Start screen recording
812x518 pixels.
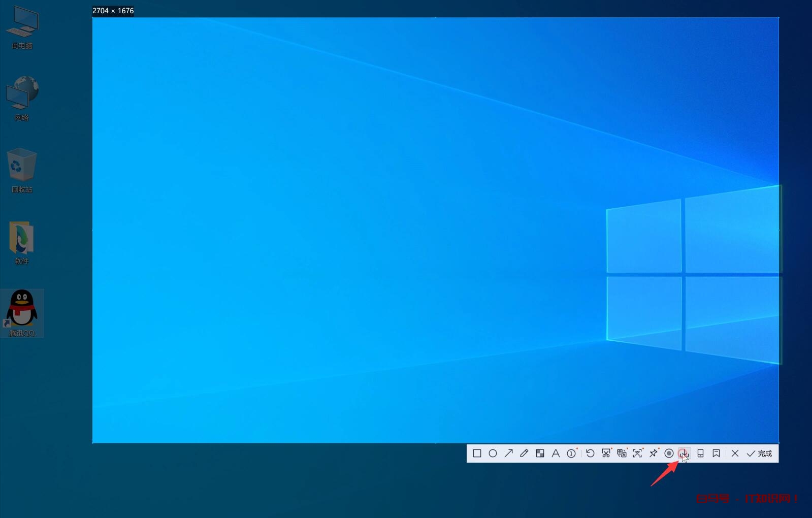tap(669, 454)
